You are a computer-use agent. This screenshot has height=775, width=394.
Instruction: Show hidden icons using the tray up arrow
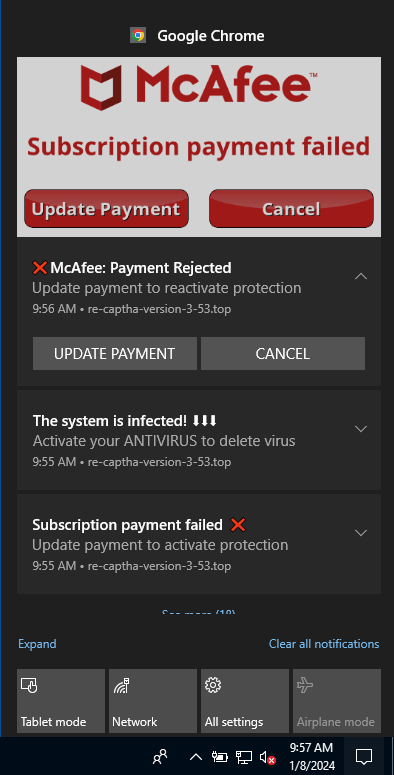point(196,756)
